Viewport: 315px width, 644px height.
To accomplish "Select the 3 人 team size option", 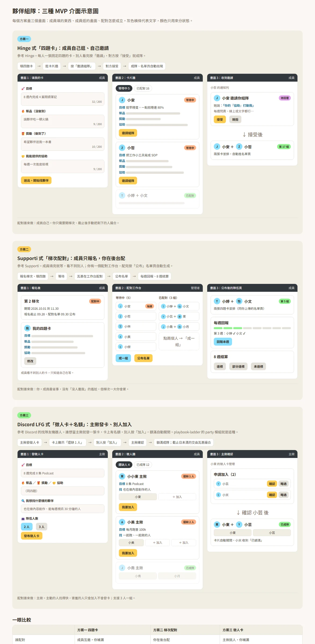I will (x=42, y=527).
